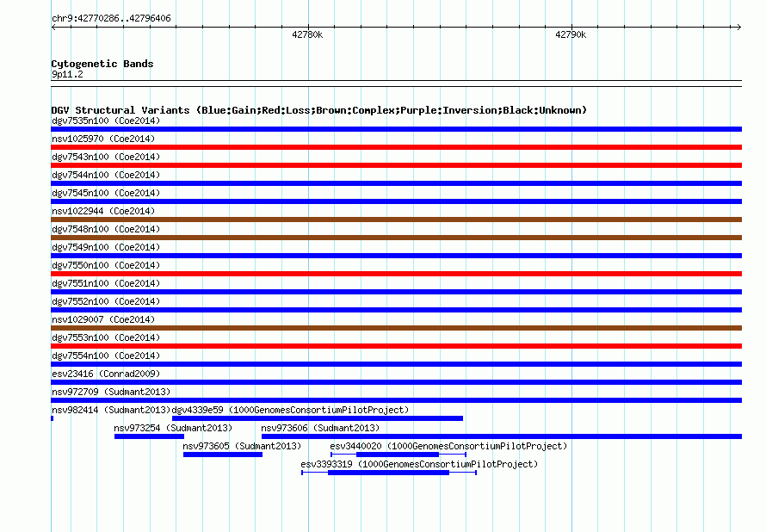766x532 pixels.
Task: Select the red loss bar under nsv1025970
Action: point(396,147)
